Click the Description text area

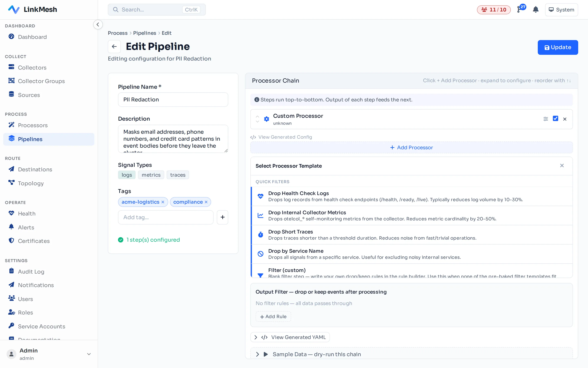[x=173, y=139]
